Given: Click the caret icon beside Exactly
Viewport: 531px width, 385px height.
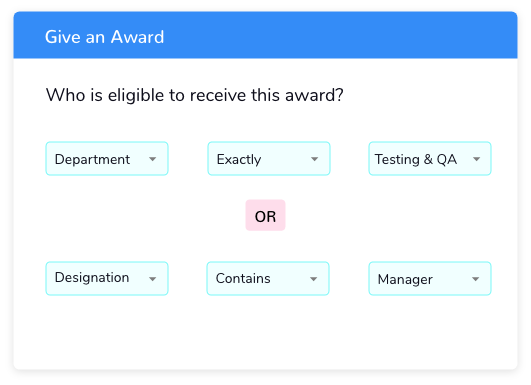Looking at the screenshot, I should coord(315,159).
